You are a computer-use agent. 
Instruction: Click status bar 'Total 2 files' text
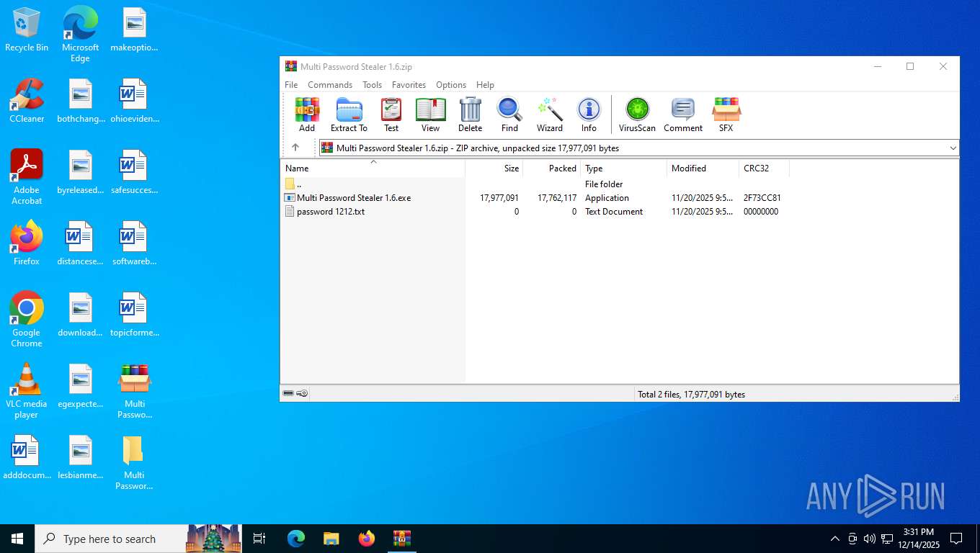pos(691,395)
